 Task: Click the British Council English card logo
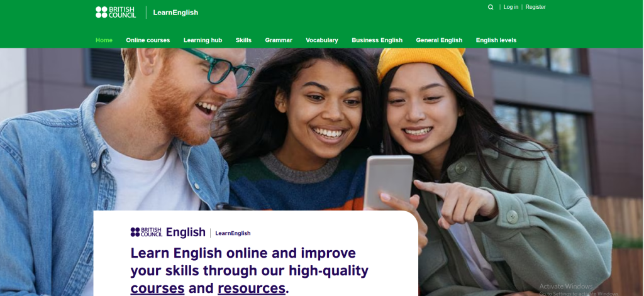(x=167, y=233)
